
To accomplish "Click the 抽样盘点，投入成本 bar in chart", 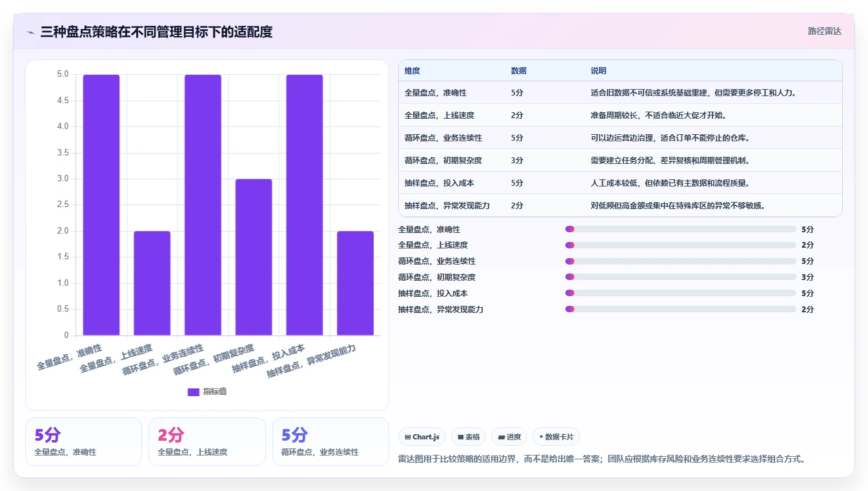I will [x=305, y=205].
